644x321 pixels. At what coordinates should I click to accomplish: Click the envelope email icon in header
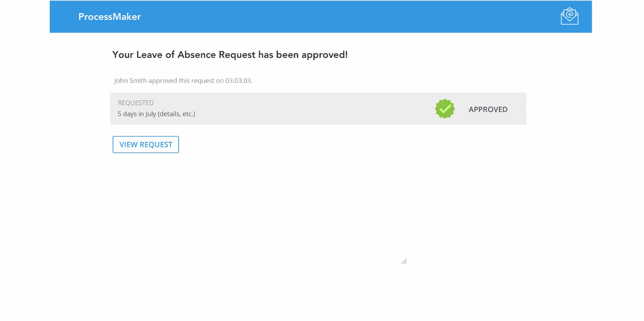point(569,16)
